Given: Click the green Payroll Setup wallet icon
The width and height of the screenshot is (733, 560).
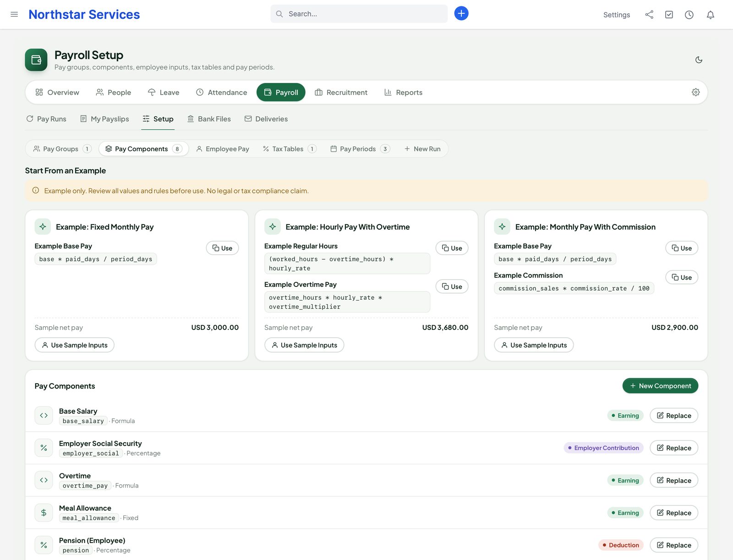Looking at the screenshot, I should point(36,60).
